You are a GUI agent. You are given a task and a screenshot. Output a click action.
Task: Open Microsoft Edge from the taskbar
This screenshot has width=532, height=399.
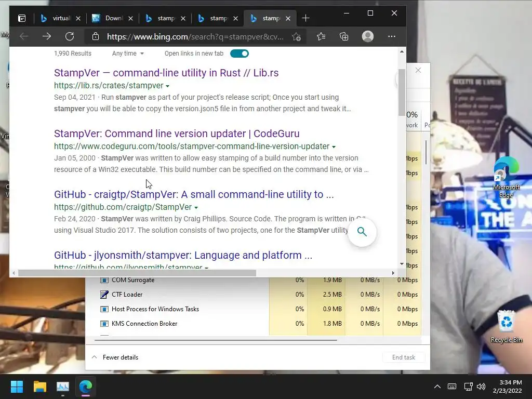pos(86,387)
